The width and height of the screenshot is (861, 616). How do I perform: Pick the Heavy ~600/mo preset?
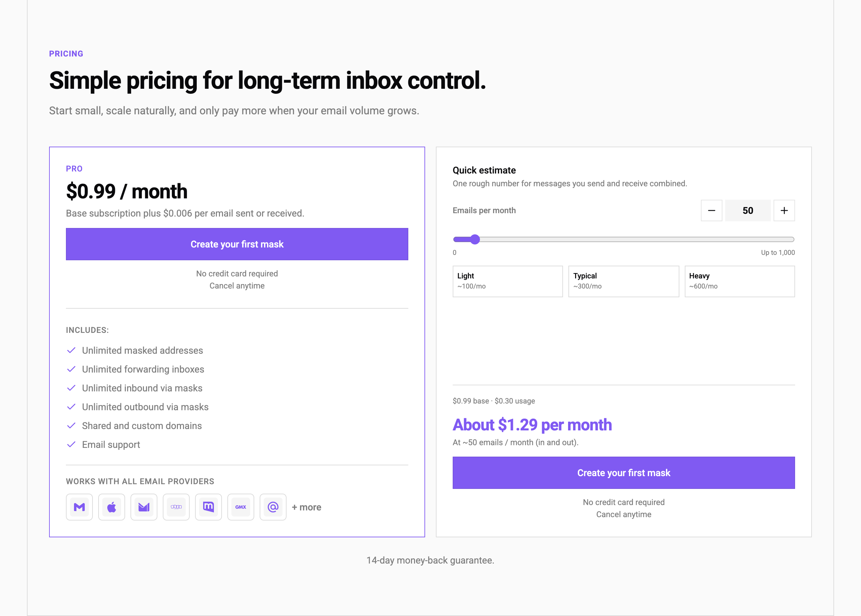739,281
